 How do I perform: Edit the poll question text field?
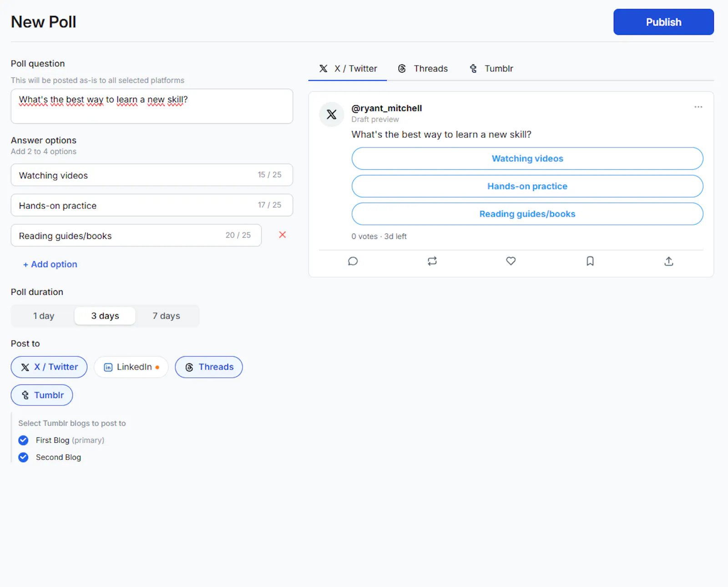[x=152, y=106]
